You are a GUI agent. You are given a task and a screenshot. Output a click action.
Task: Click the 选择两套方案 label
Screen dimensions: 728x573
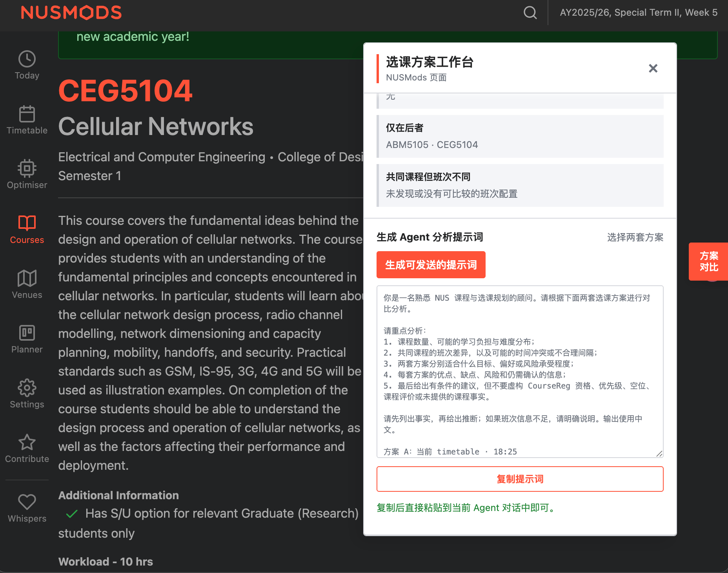click(x=635, y=237)
